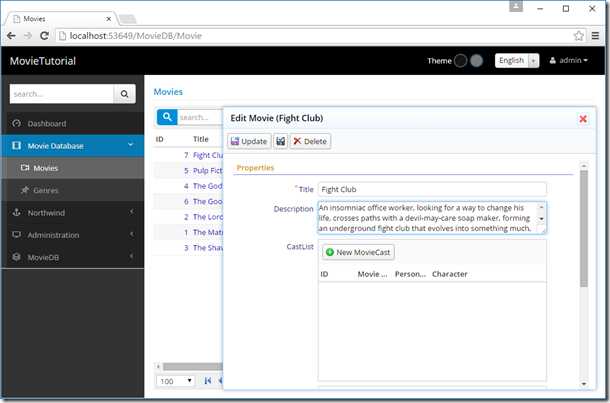This screenshot has height=403, width=610.
Task: Click the Delete button
Action: click(x=310, y=141)
